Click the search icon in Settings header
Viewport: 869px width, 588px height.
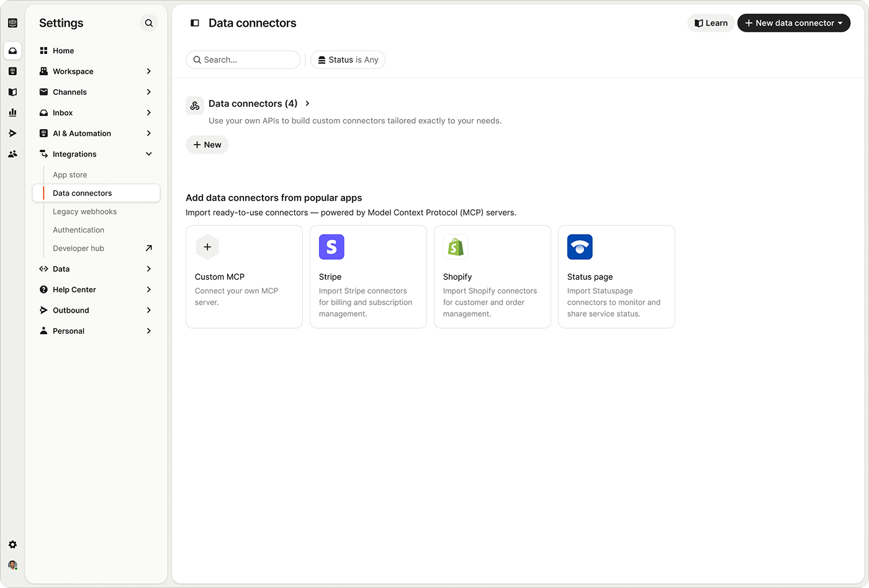(x=149, y=23)
